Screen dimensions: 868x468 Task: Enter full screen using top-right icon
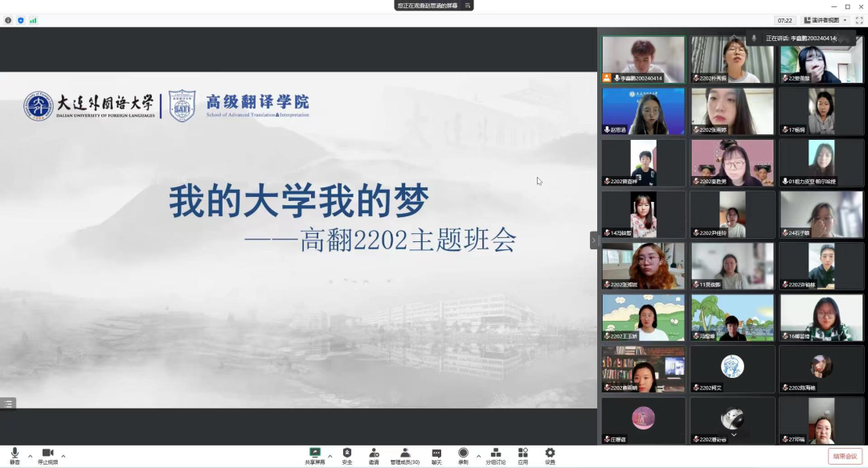pos(858,20)
